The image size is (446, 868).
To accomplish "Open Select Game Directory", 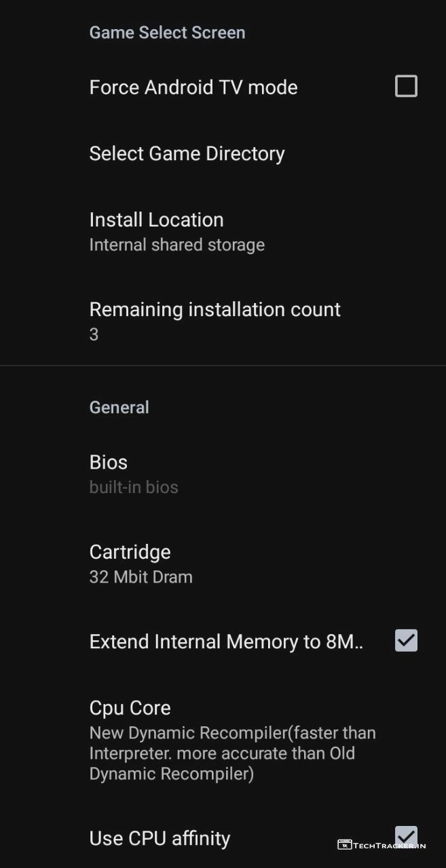I will click(x=187, y=153).
